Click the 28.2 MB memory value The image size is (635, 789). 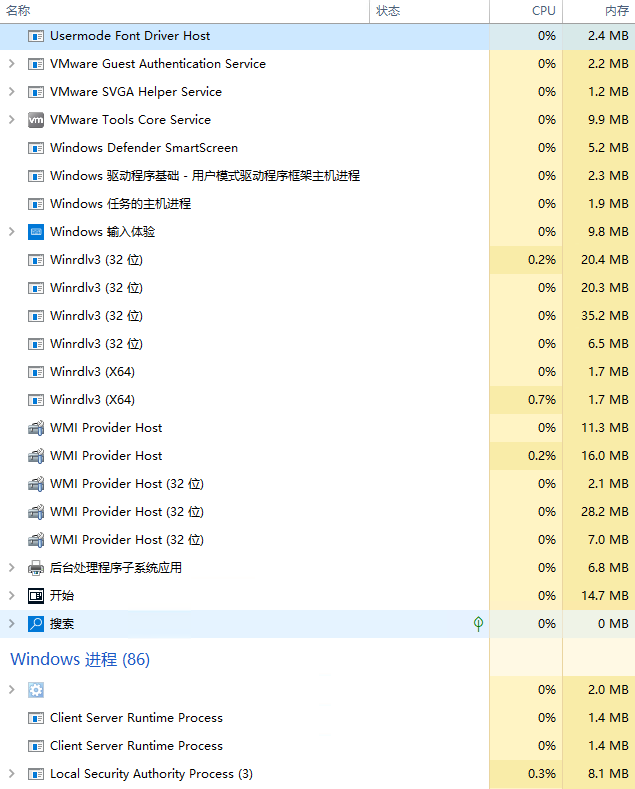(605, 512)
